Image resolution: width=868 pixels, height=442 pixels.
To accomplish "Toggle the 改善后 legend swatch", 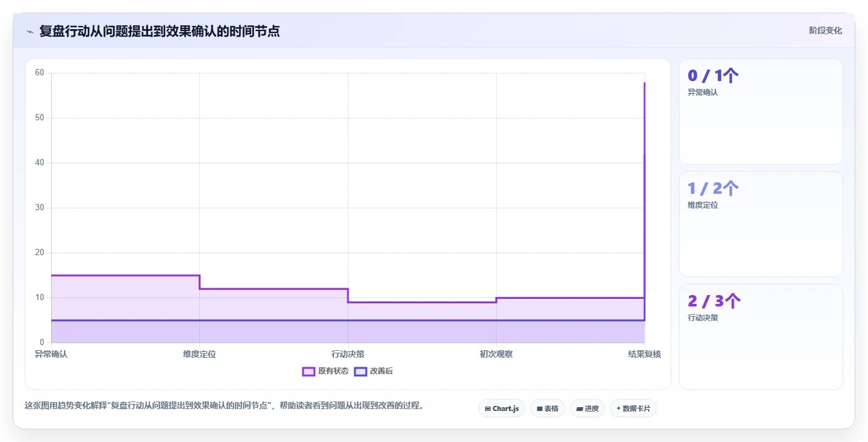I will (360, 371).
